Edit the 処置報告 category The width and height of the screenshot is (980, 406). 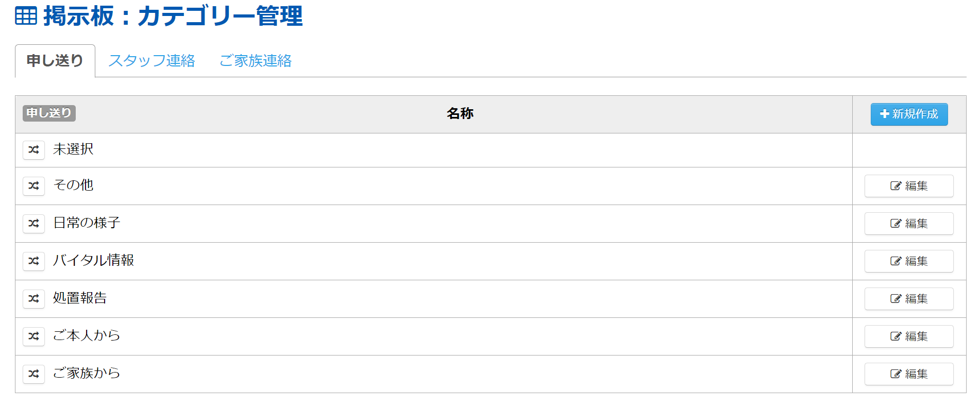click(909, 299)
